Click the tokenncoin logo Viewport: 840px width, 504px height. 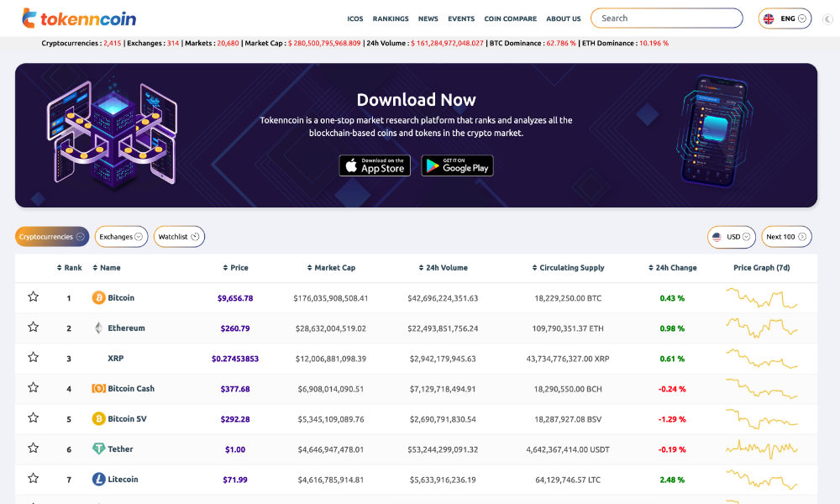pos(78,18)
